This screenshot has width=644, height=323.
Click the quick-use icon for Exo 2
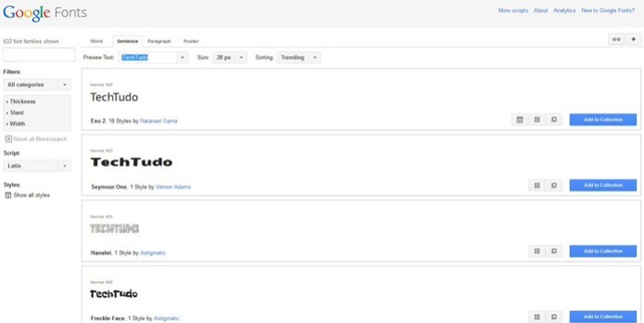537,120
